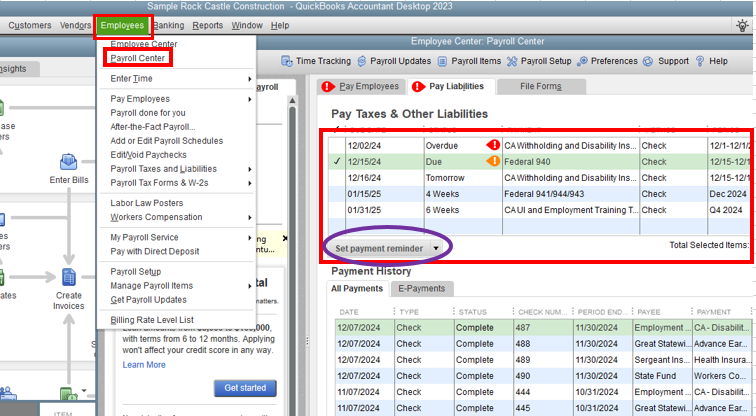Check the 01/31/25 CA UI row
This screenshot has height=416, width=756.
(x=337, y=210)
